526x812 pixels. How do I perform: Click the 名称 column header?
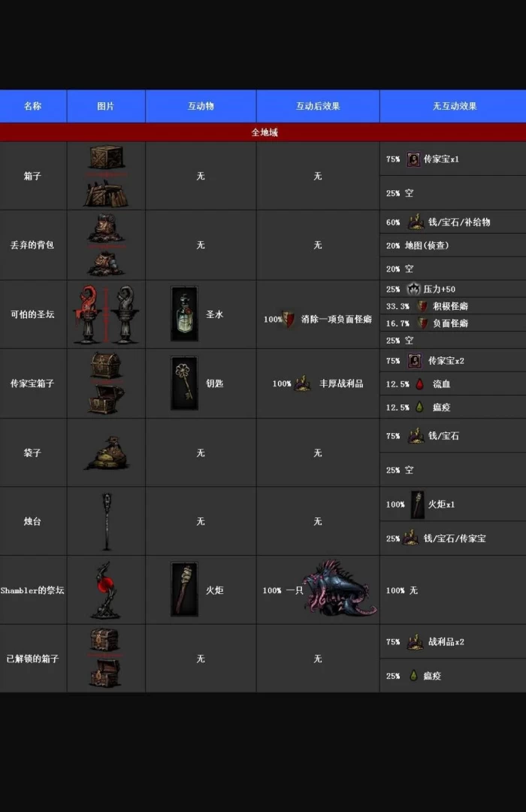[x=33, y=106]
